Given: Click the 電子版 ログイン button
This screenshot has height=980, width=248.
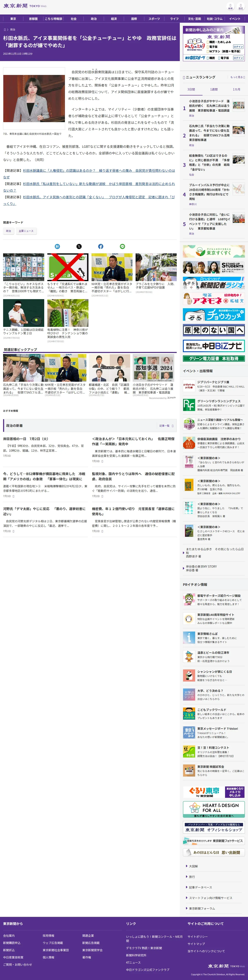Looking at the screenshot, I should [238, 47].
